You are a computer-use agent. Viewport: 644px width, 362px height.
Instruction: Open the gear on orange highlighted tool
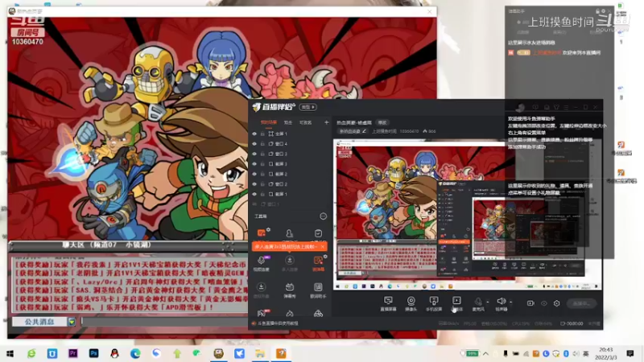325,257
